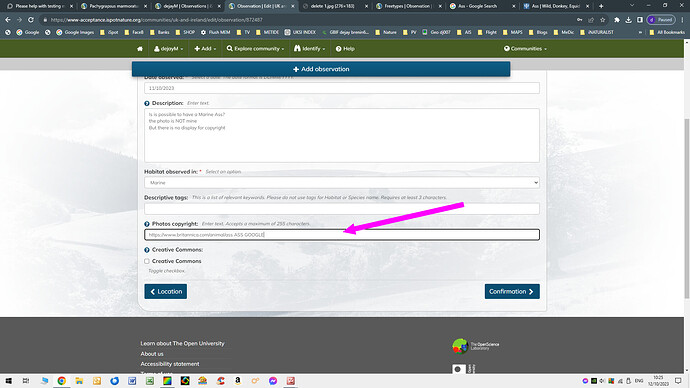Expand the Habitat observed in dropdown
The image size is (690, 388).
coord(342,183)
